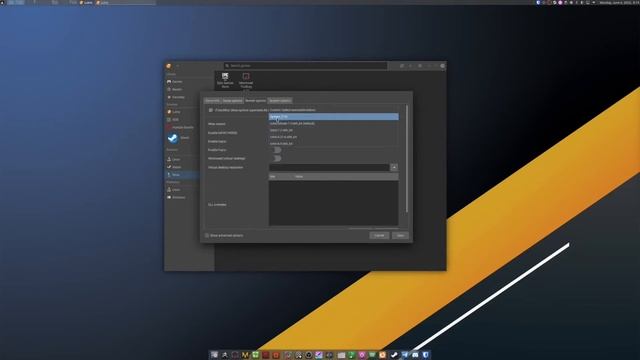Toggle the Windowed virtual desktop switch
Screen dimensions: 640x360
(277, 158)
